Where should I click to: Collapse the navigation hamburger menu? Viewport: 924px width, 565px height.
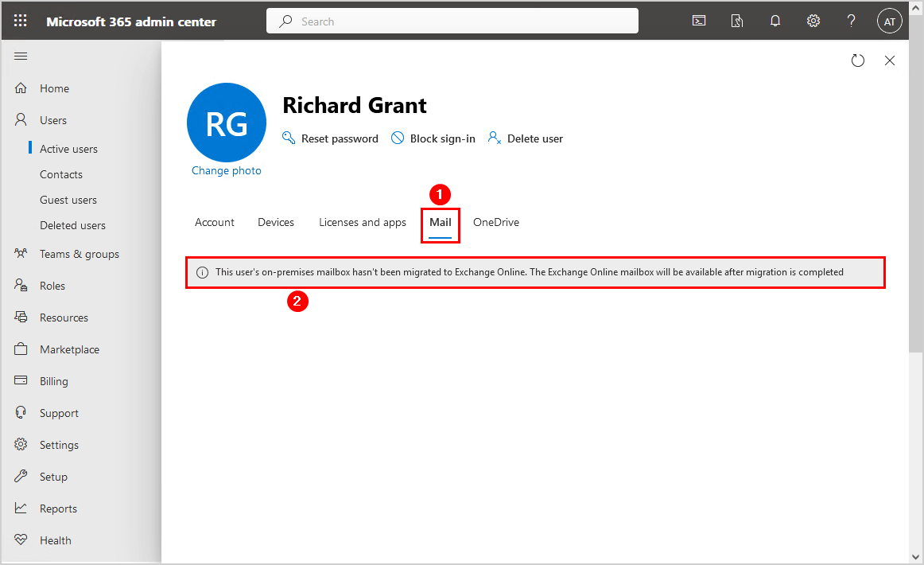click(21, 56)
